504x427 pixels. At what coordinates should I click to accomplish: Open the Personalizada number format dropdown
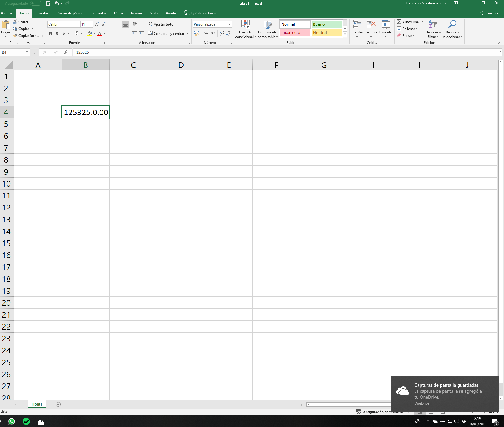point(229,24)
